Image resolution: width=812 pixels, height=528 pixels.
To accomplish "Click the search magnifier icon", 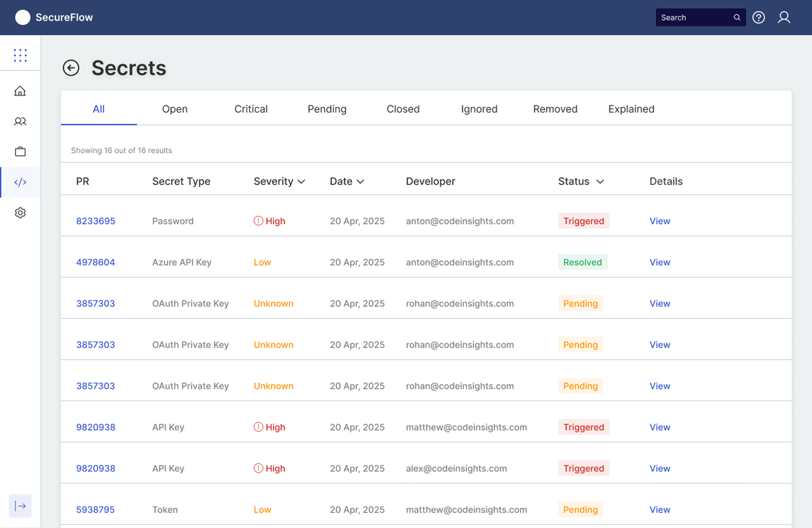I will [737, 17].
